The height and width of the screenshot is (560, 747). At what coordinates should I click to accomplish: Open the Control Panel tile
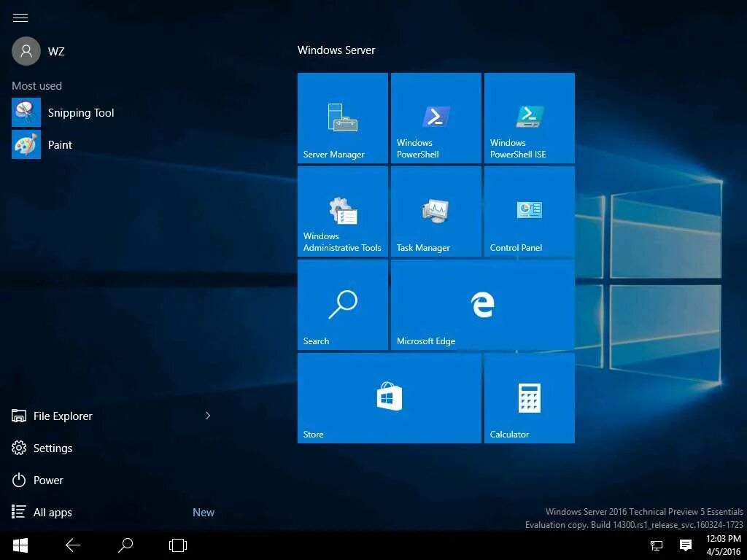click(x=530, y=211)
